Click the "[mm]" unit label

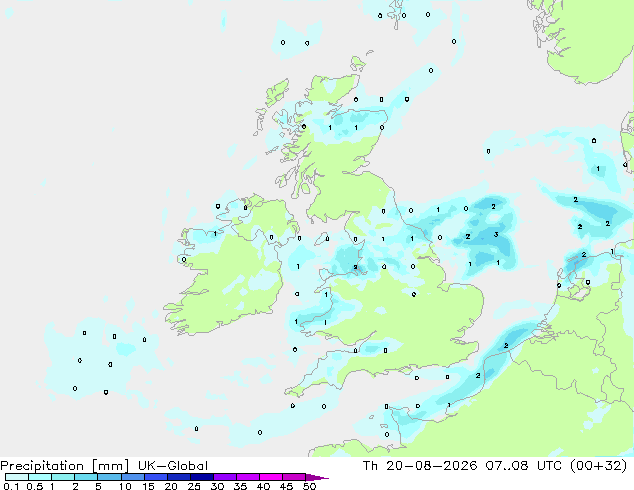(110, 466)
